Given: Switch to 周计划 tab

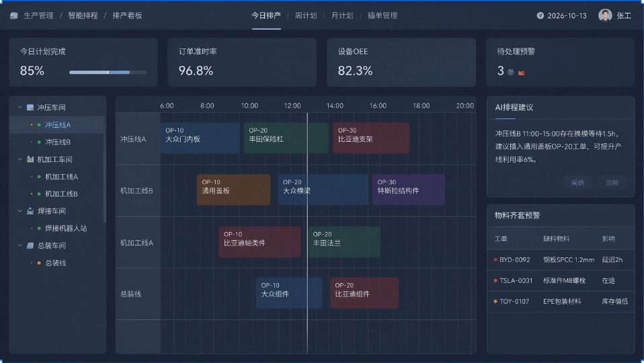Looking at the screenshot, I should pyautogui.click(x=306, y=15).
